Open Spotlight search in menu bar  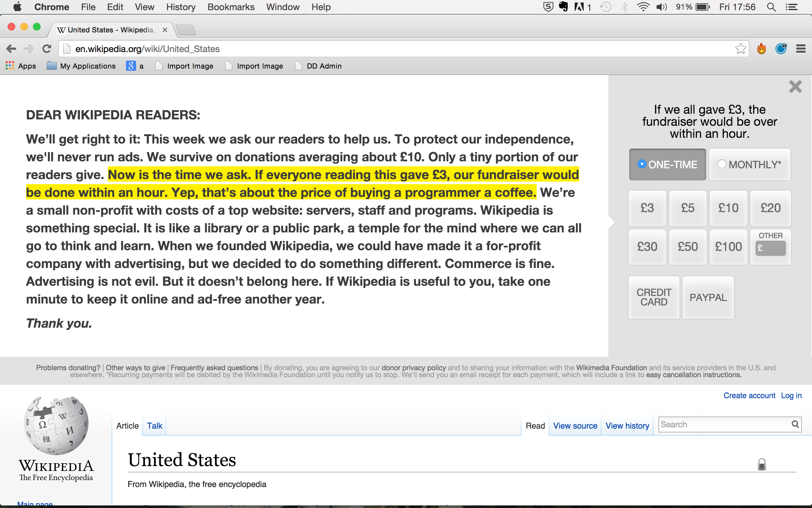coord(771,7)
